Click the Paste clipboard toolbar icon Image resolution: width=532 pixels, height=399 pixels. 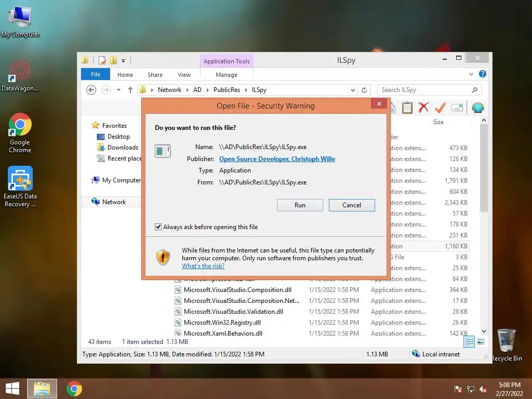407,108
